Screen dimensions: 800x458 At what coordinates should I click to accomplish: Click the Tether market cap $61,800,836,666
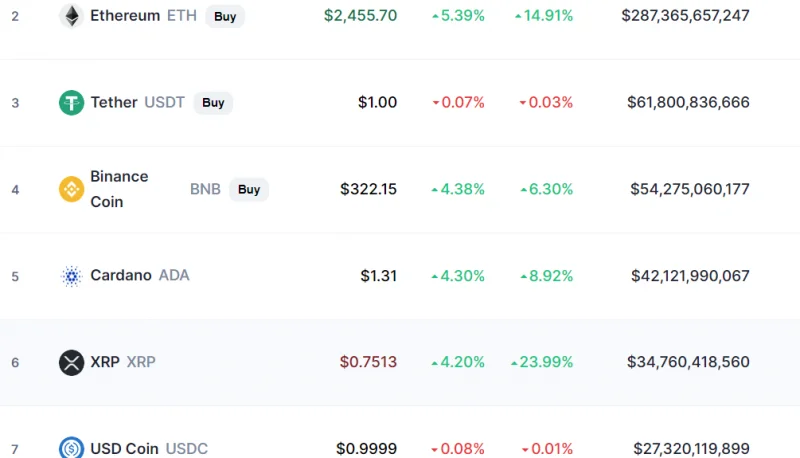coord(688,103)
